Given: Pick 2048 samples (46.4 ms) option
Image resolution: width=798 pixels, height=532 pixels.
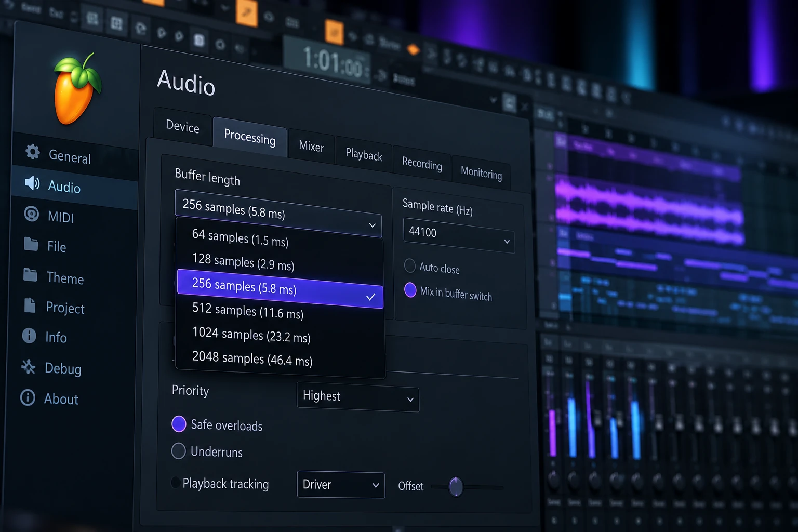Looking at the screenshot, I should pos(280,358).
